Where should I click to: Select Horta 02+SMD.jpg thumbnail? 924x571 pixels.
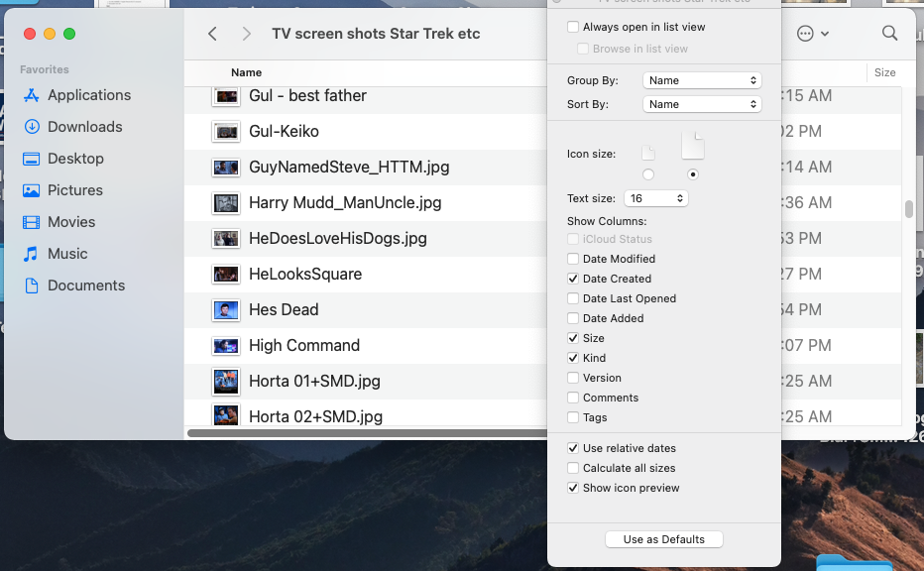pos(226,415)
